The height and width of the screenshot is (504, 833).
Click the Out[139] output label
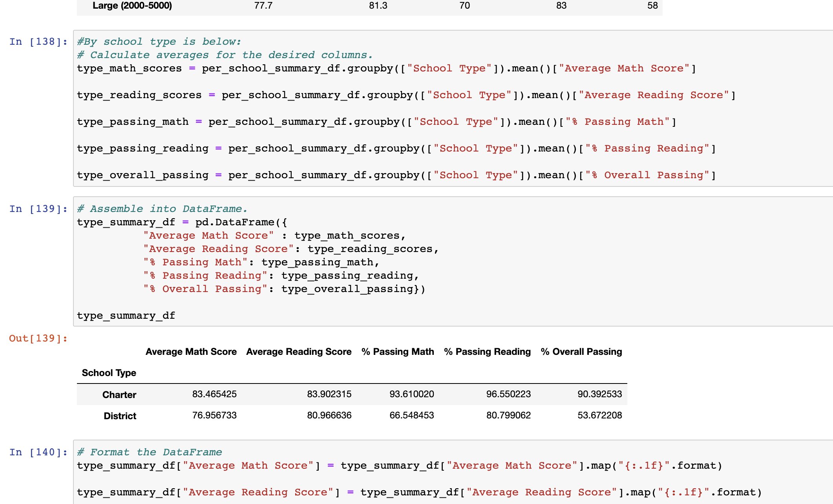pos(38,338)
